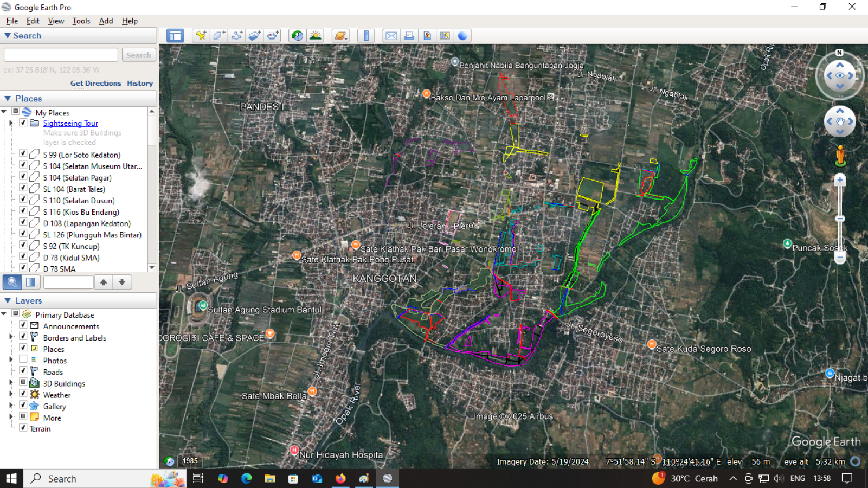The width and height of the screenshot is (868, 488).
Task: Open File Explorer from taskbar
Action: 270,478
